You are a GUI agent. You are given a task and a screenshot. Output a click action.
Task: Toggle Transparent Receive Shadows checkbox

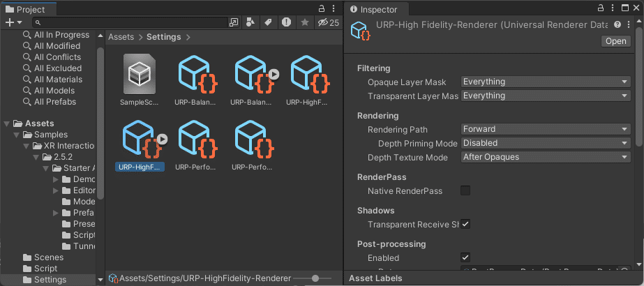[465, 224]
